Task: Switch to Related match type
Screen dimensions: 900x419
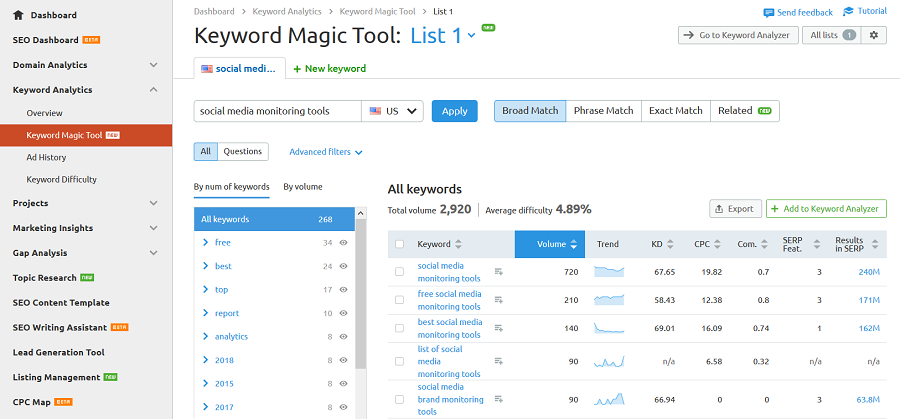Action: pyautogui.click(x=744, y=111)
